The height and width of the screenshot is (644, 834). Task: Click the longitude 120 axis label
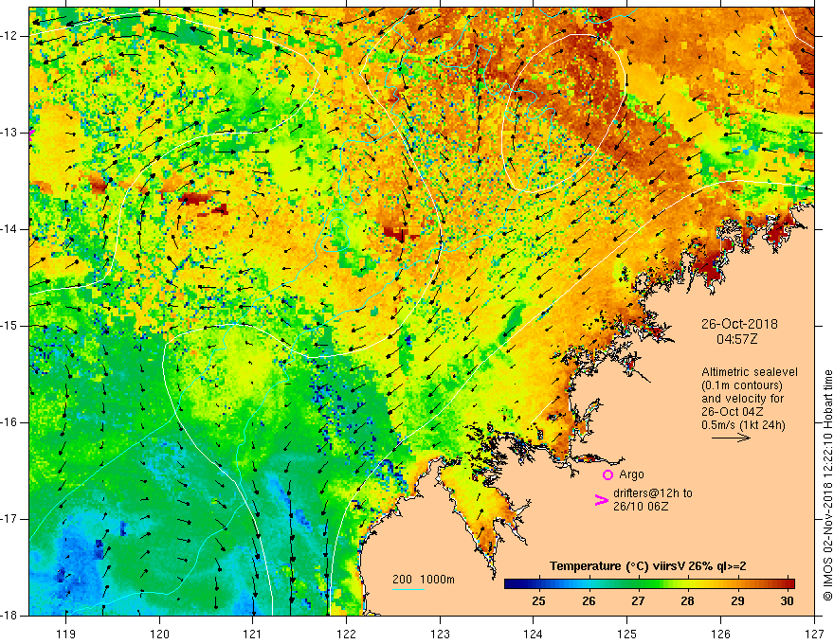click(x=159, y=634)
